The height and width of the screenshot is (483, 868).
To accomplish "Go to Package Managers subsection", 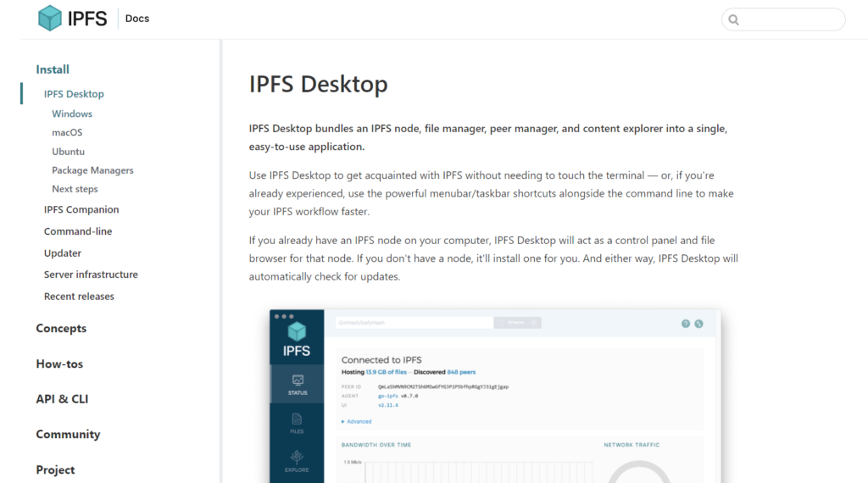I will (92, 169).
